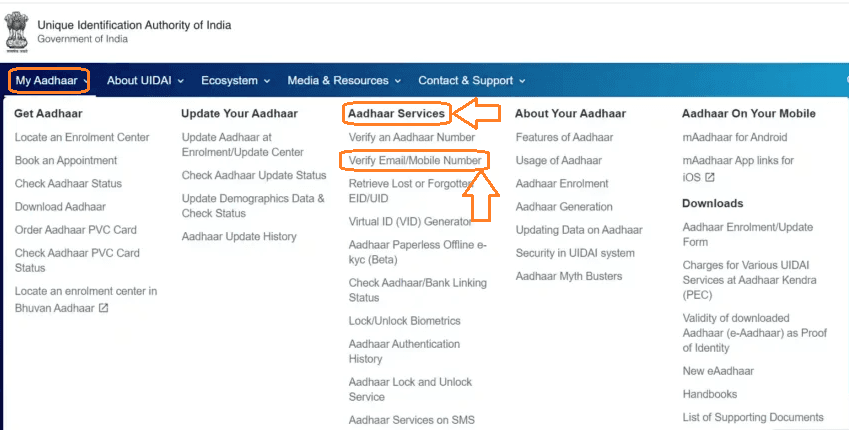Open Aadhaar Enrolment/Update Form download
The height and width of the screenshot is (430, 849).
tap(747, 234)
